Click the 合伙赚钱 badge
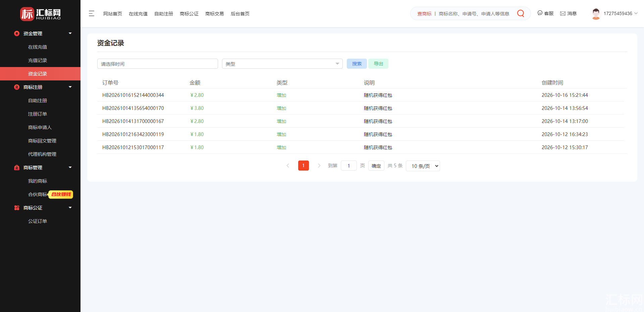The width and height of the screenshot is (644, 312). pyautogui.click(x=61, y=194)
